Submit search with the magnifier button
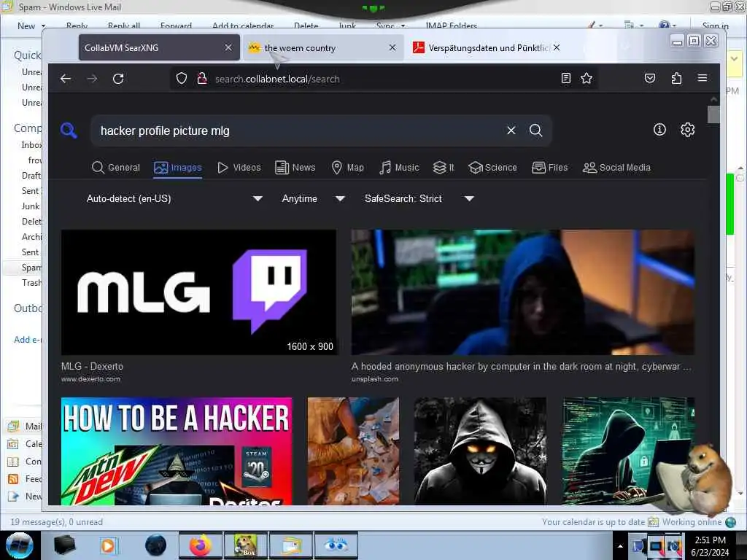This screenshot has width=747, height=560. coord(536,130)
